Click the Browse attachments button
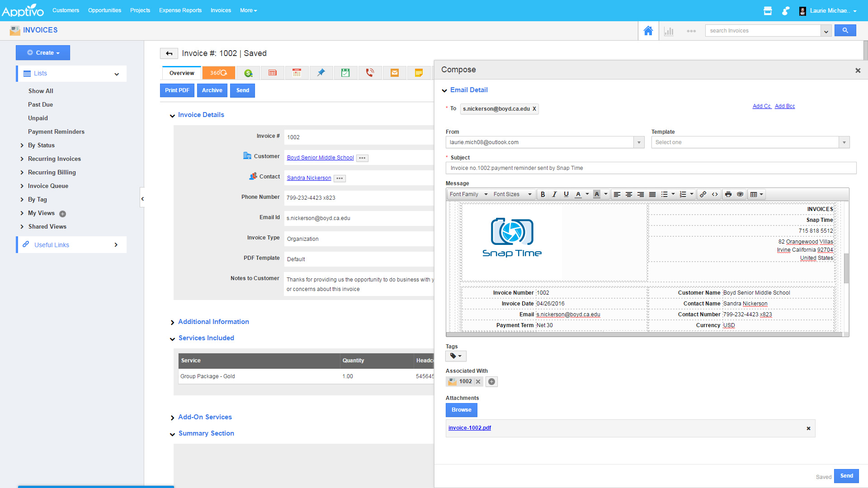The image size is (868, 488). point(461,410)
